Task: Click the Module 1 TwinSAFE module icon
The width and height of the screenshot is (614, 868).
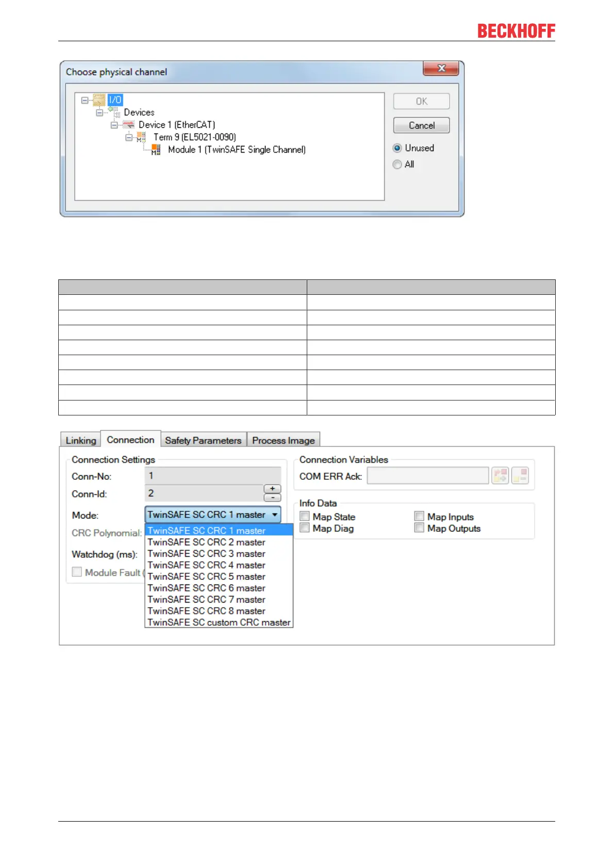Action: (x=156, y=149)
